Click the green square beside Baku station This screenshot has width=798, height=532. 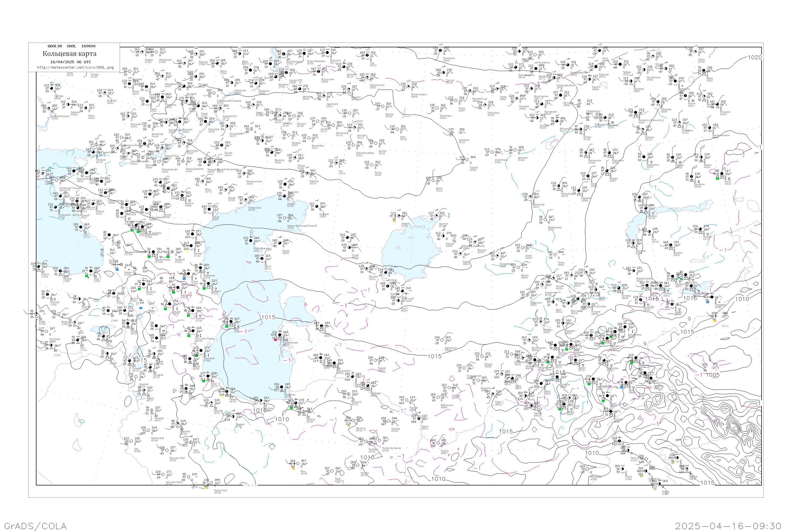[x=227, y=327]
